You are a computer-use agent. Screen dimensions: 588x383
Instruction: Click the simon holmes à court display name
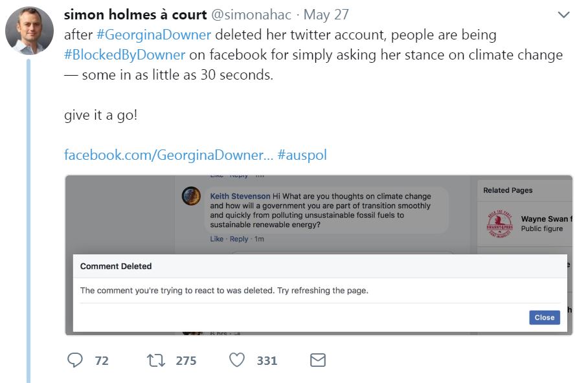click(x=136, y=15)
